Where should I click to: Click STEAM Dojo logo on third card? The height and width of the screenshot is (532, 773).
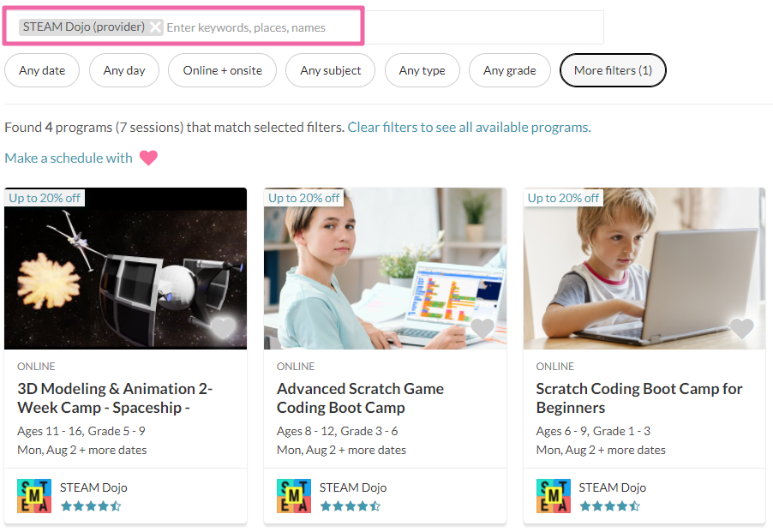(x=553, y=496)
